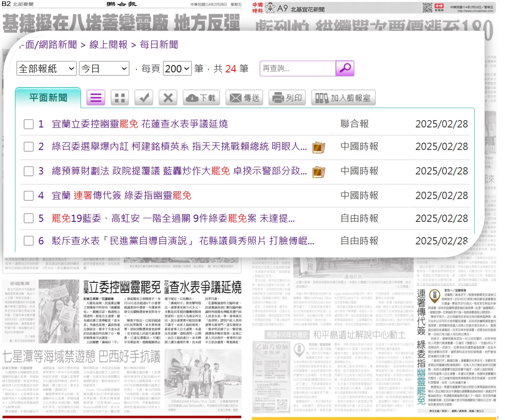Viewport: 506px width, 420px height.
Task: Tick checkbox for row 4 宜蘭連署傳代簽
Action: 28,196
